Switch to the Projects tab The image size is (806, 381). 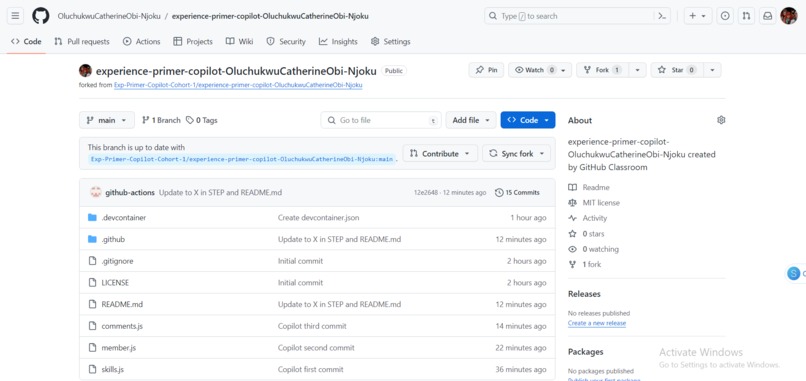[193, 42]
